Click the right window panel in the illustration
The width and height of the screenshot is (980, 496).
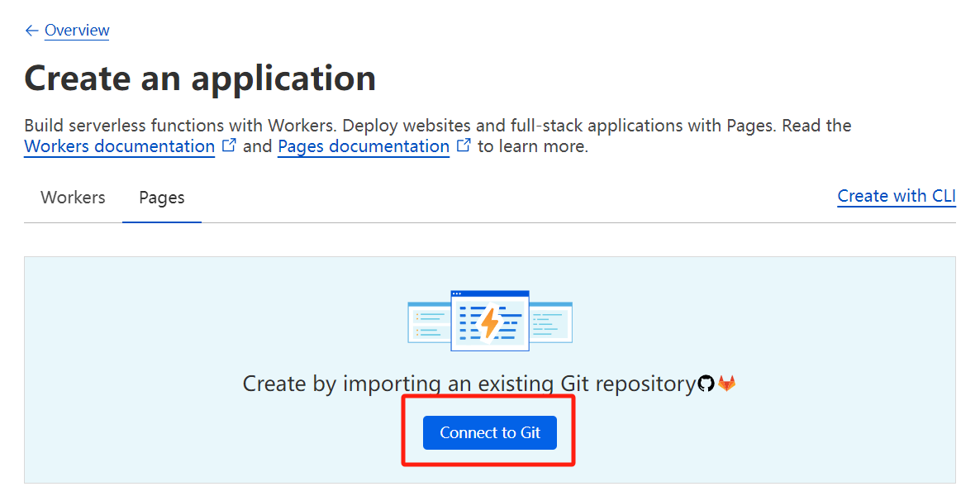coord(550,322)
